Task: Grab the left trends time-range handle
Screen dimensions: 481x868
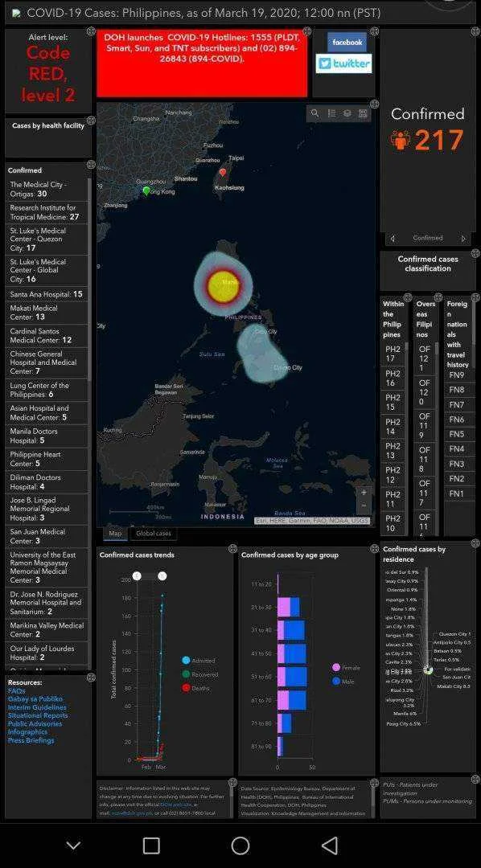Action: point(137,576)
